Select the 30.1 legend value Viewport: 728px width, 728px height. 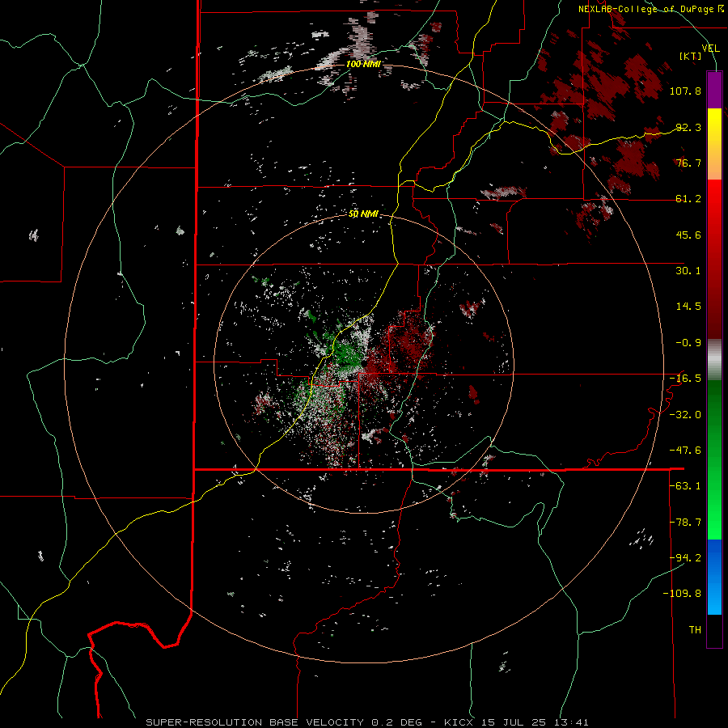(688, 271)
